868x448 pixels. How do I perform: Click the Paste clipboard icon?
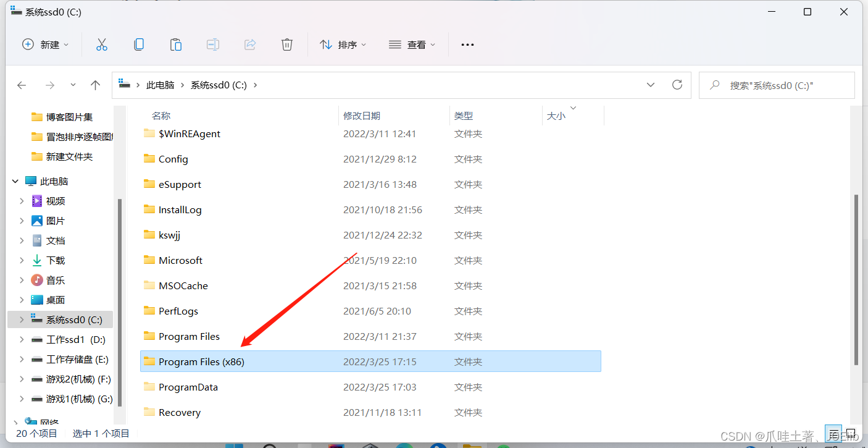click(x=176, y=44)
